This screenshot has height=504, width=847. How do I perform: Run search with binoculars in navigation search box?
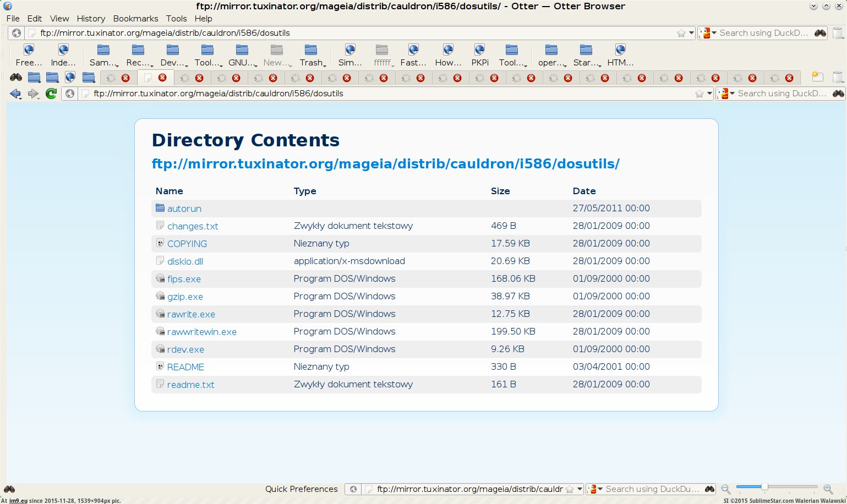click(x=838, y=94)
